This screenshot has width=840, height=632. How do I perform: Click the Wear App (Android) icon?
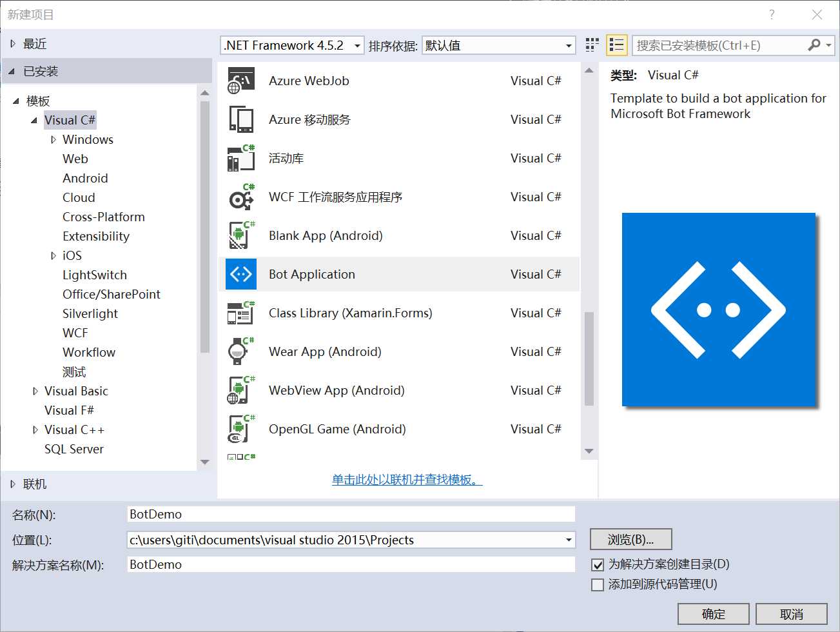click(x=241, y=351)
